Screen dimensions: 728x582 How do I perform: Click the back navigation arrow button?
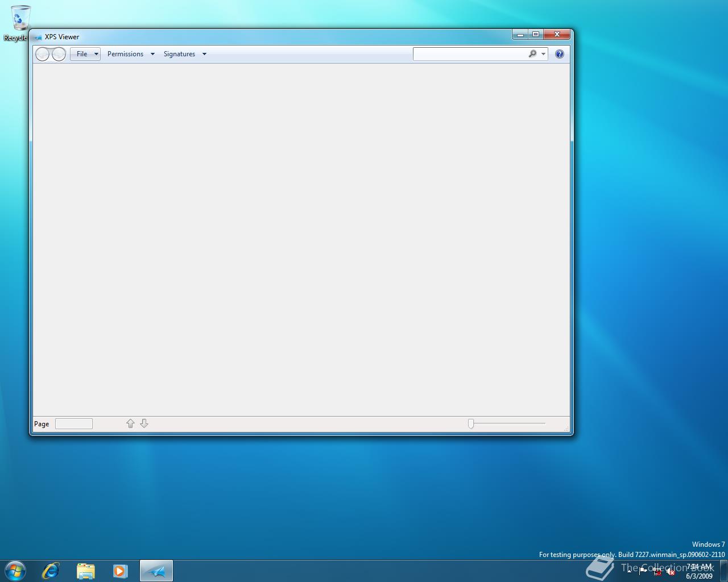(x=43, y=54)
